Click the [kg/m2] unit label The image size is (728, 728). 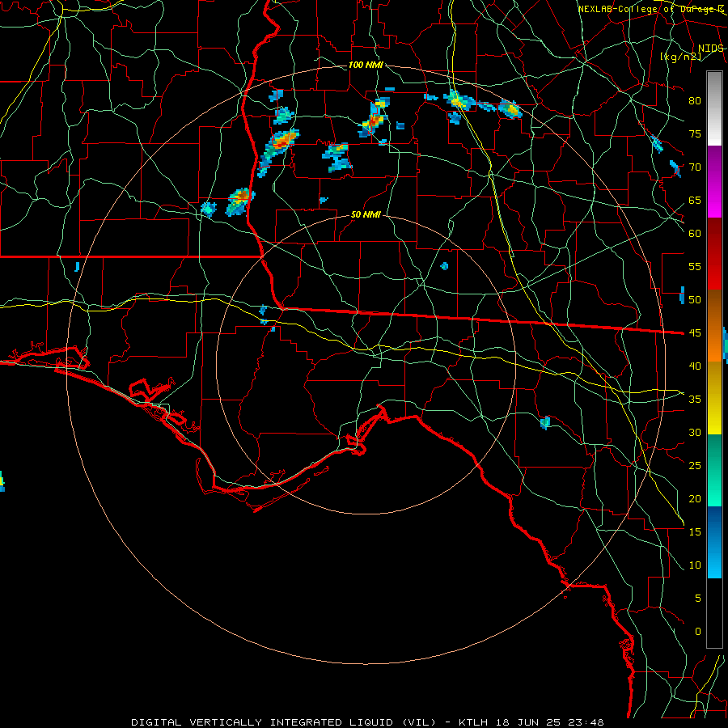[680, 57]
